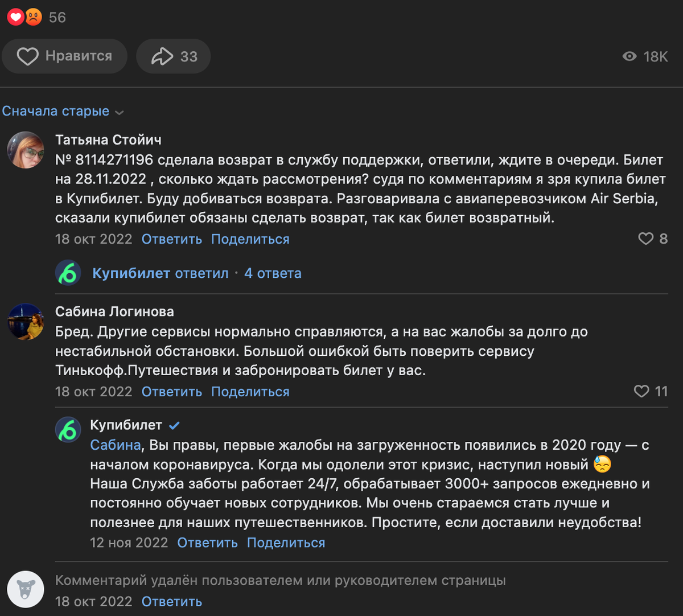Click the views eye icon next to 18K
The height and width of the screenshot is (616, 683).
(x=629, y=56)
